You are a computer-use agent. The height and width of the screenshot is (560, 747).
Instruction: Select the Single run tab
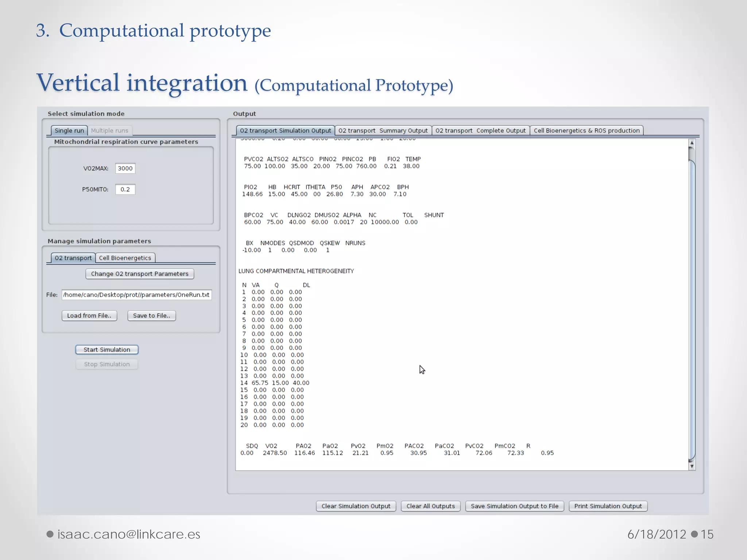[69, 131]
